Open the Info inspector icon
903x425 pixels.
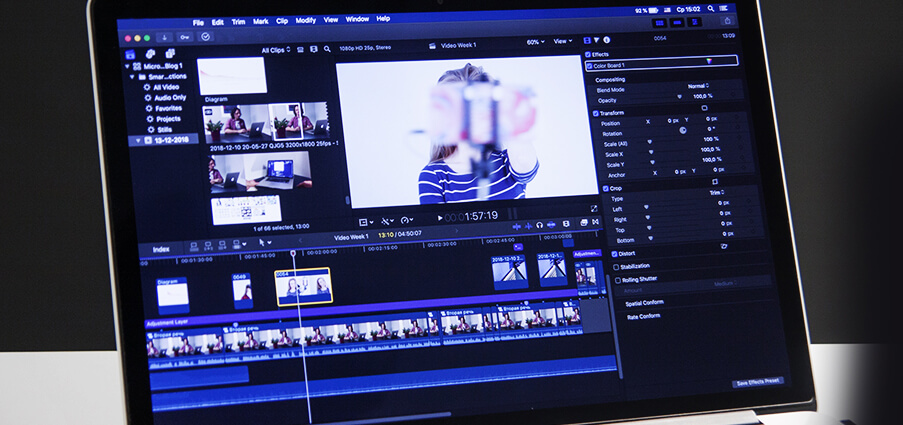point(606,40)
